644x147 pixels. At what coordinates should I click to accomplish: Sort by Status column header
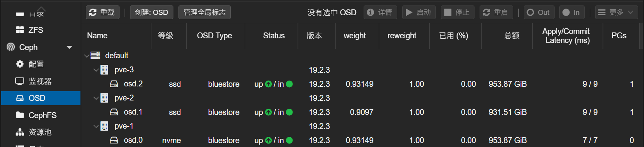pyautogui.click(x=271, y=36)
